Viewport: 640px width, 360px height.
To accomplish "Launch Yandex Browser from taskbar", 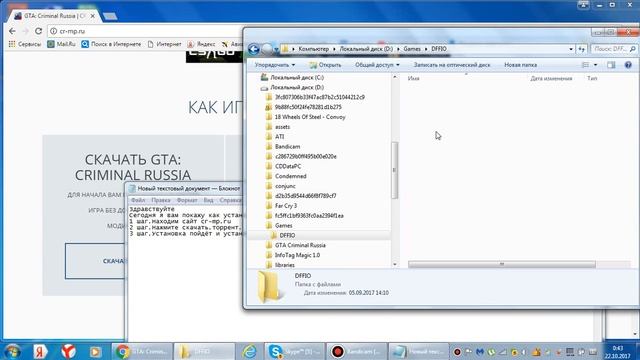I will [x=68, y=351].
